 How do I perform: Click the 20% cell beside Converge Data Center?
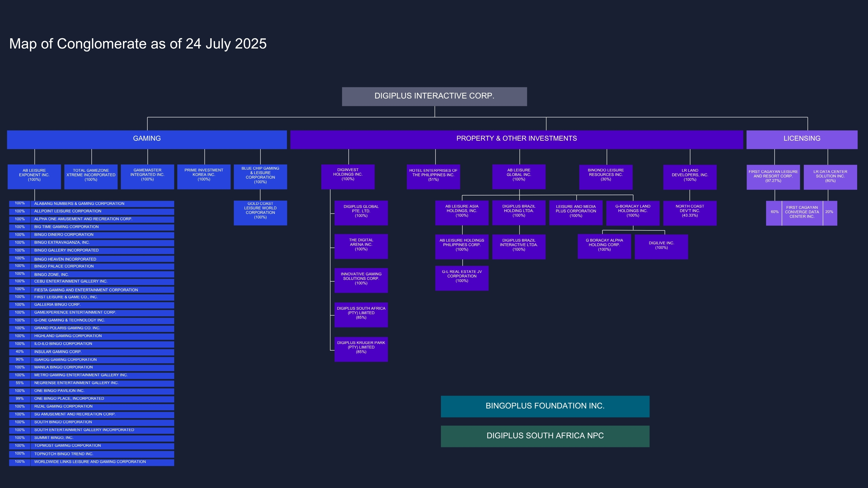[x=830, y=213]
